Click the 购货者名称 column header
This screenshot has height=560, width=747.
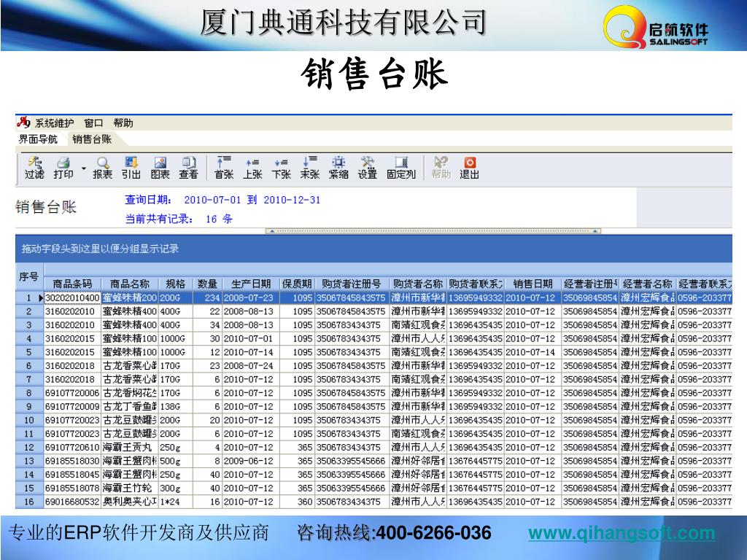pos(418,284)
